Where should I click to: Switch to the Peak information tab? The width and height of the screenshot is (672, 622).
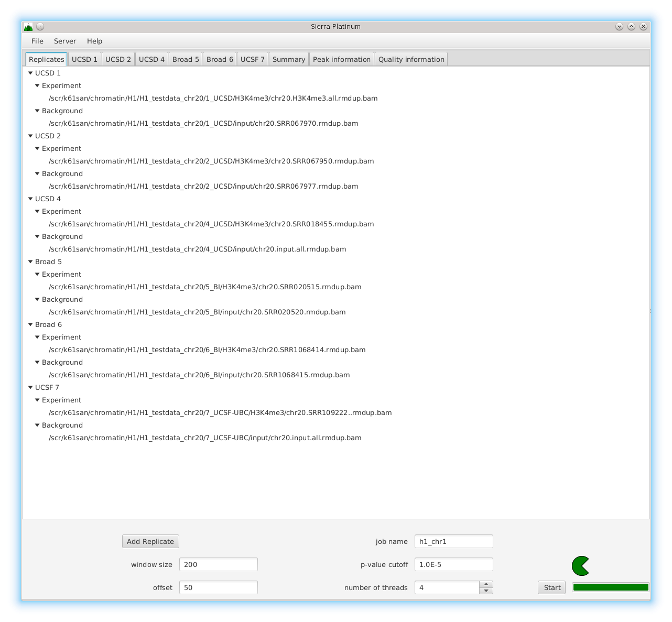(x=341, y=59)
